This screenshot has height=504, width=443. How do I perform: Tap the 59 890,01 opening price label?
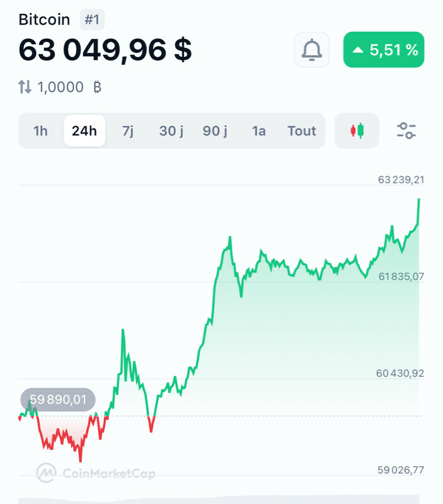[x=57, y=399]
